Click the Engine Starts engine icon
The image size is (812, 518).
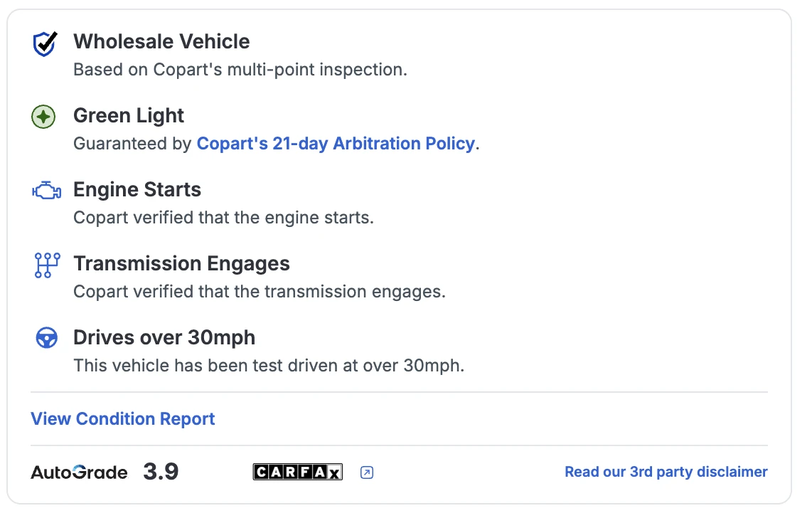(46, 191)
